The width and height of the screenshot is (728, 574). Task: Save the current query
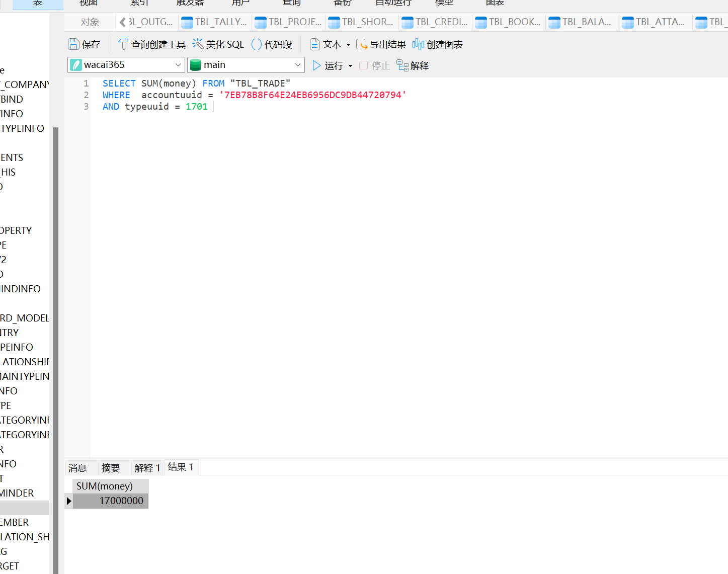click(x=84, y=44)
